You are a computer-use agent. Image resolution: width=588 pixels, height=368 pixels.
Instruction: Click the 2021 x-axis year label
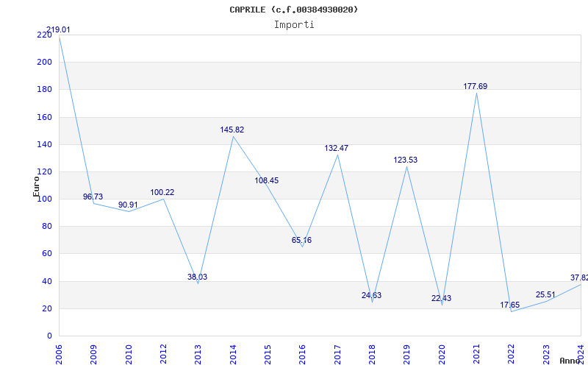point(476,355)
